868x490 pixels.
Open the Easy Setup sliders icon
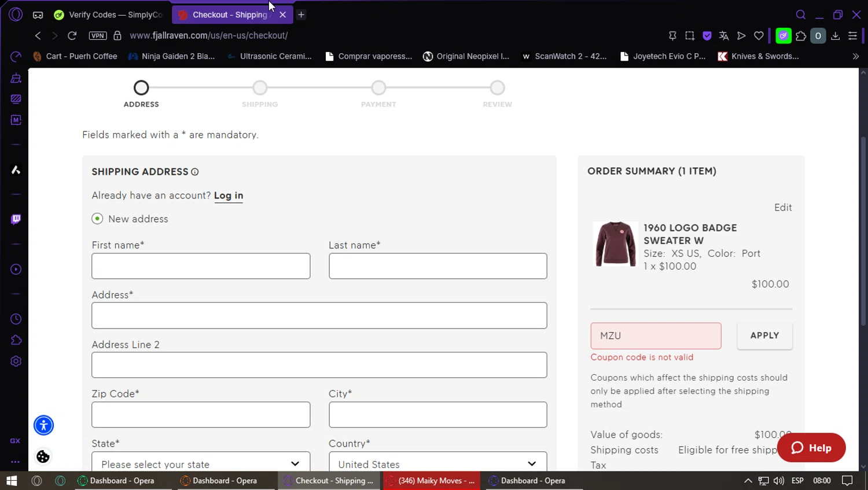pyautogui.click(x=852, y=36)
